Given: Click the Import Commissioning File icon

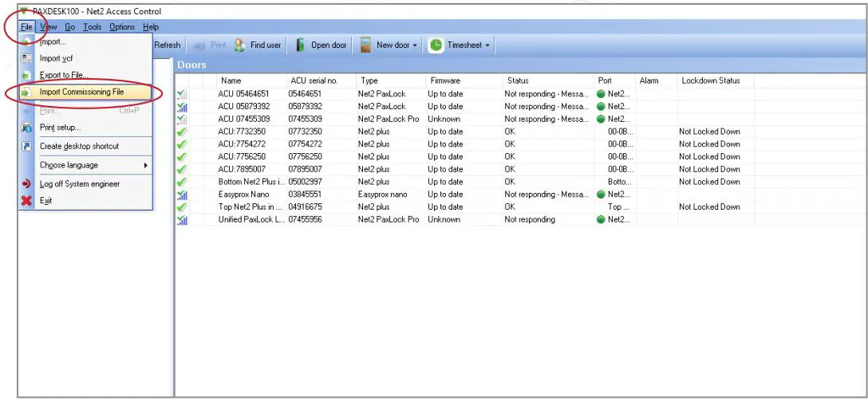Looking at the screenshot, I should click(x=26, y=92).
